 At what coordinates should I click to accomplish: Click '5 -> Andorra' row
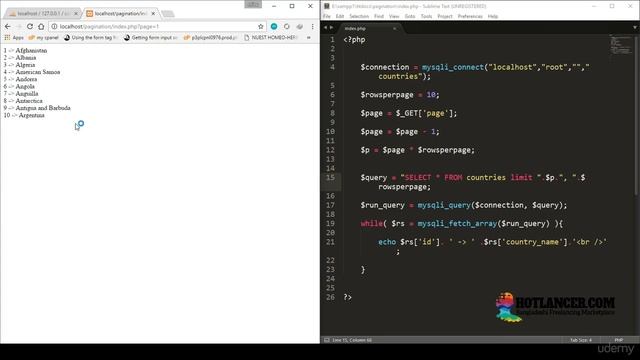pyautogui.click(x=20, y=79)
